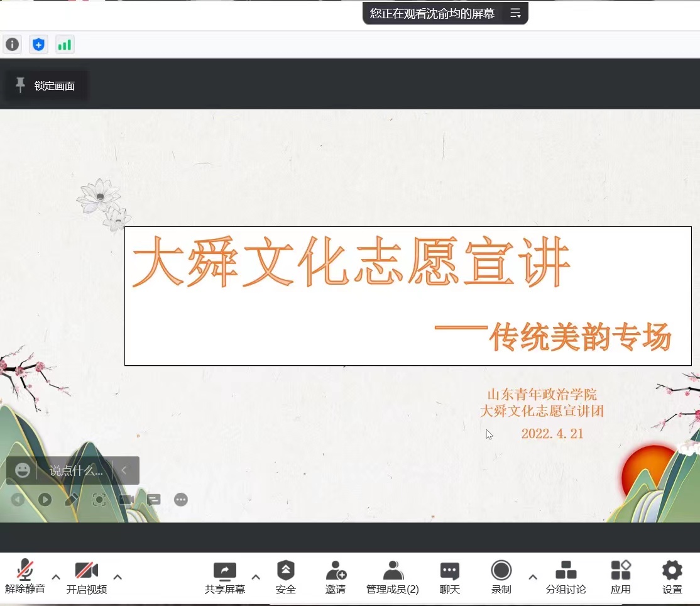Viewport: 700px width, 606px height.
Task: Open the 聊天 chat panel
Action: pos(449,577)
